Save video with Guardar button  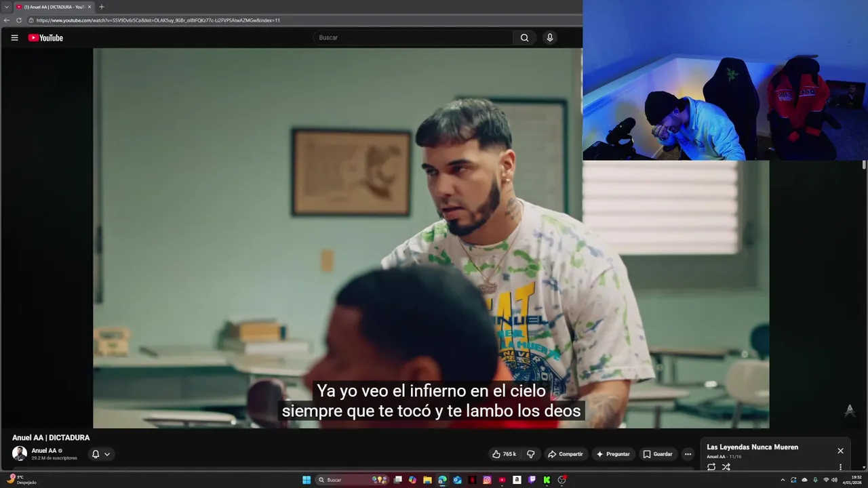point(658,454)
